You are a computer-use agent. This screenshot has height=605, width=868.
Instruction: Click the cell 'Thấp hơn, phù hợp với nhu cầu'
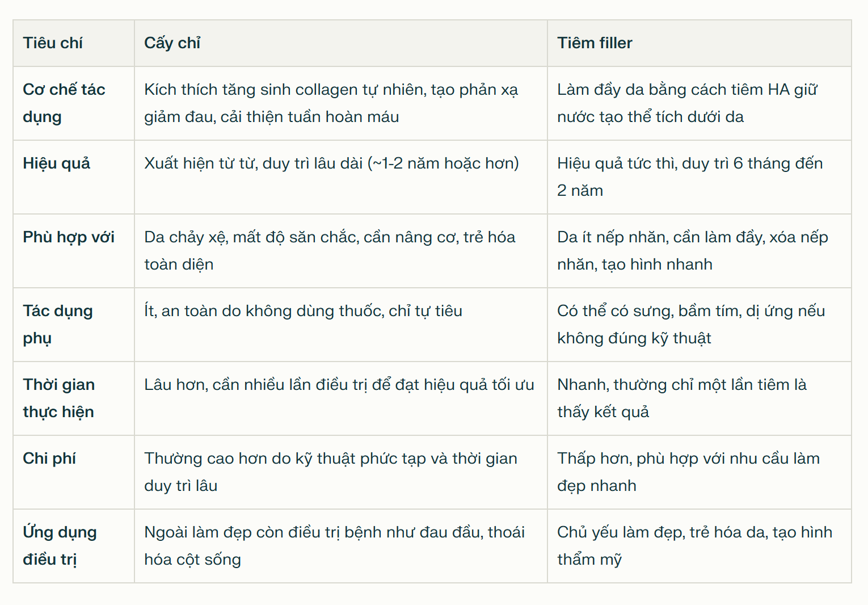(x=688, y=472)
